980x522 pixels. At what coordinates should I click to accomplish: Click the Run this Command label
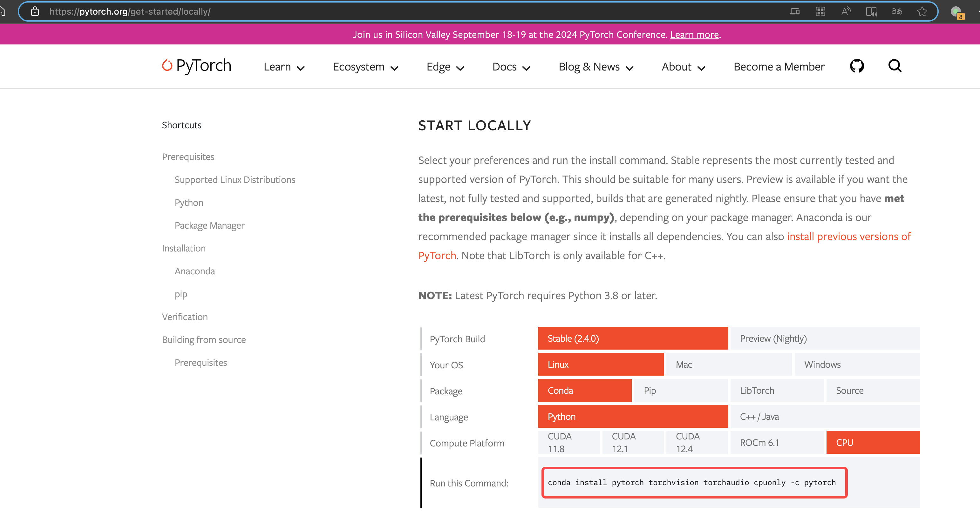coord(469,483)
